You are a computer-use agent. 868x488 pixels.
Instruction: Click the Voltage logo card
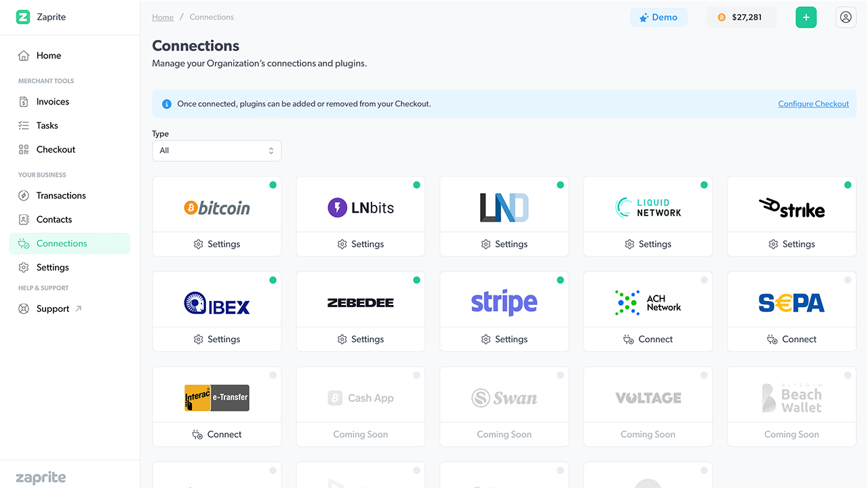(648, 398)
